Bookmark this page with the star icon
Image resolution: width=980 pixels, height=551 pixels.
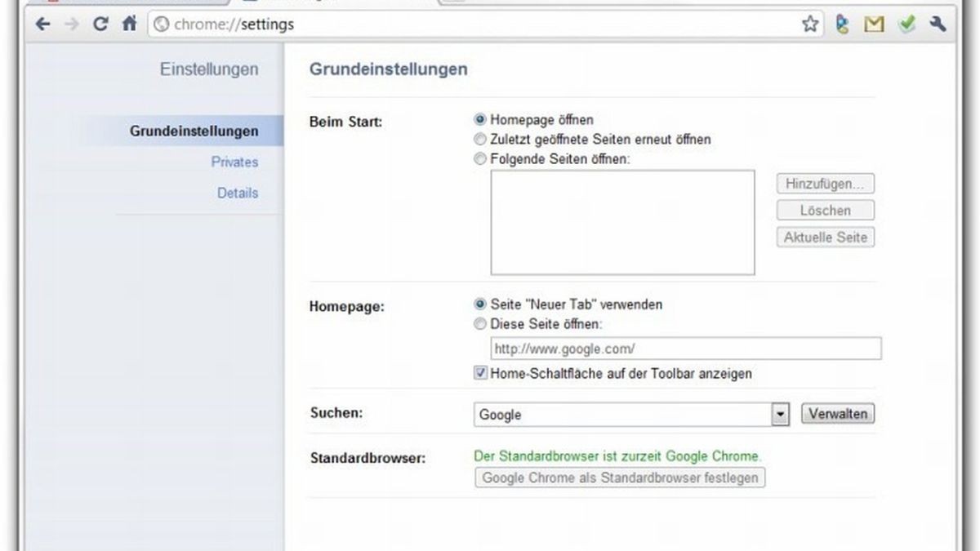810,24
